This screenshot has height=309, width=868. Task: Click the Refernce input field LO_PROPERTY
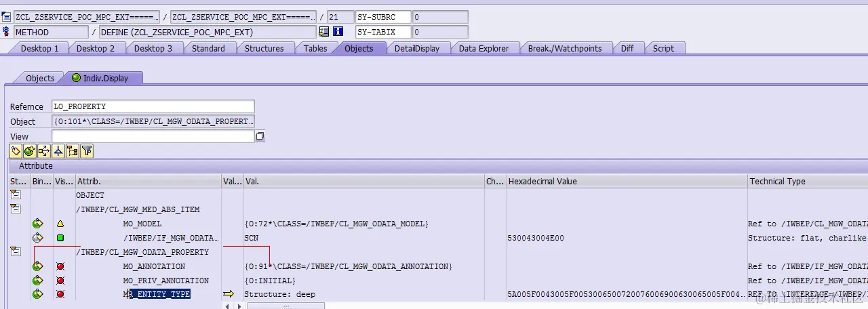click(153, 106)
